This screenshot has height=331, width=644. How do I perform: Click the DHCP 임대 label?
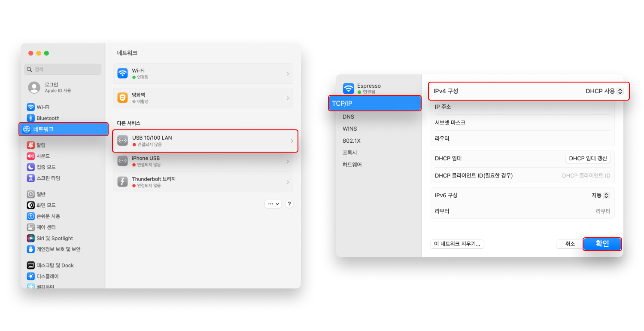coord(448,158)
